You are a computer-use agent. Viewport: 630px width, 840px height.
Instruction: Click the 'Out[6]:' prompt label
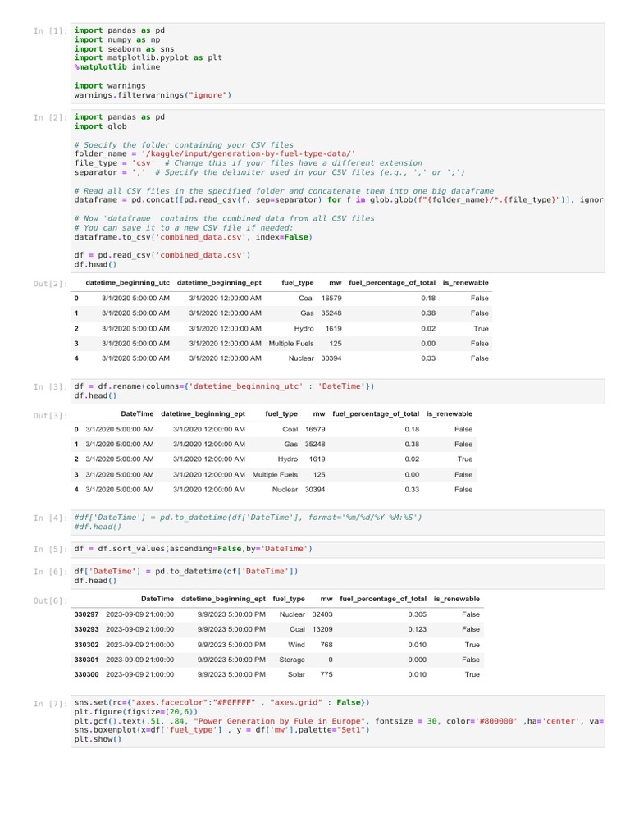click(x=50, y=601)
